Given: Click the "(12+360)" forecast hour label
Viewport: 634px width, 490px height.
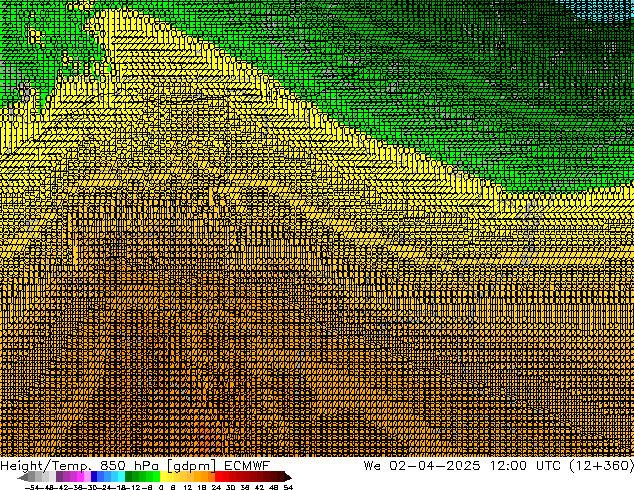Looking at the screenshot, I should tap(596, 465).
